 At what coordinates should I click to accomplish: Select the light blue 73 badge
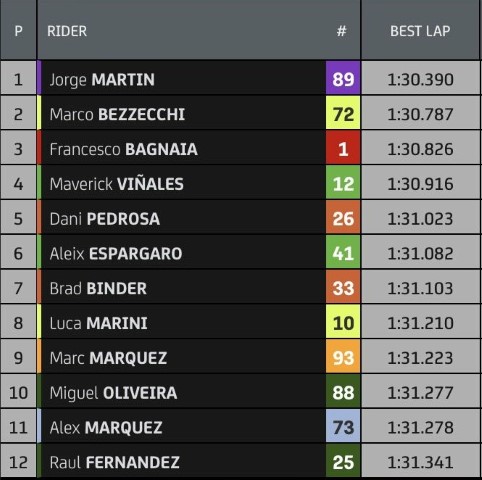point(343,426)
